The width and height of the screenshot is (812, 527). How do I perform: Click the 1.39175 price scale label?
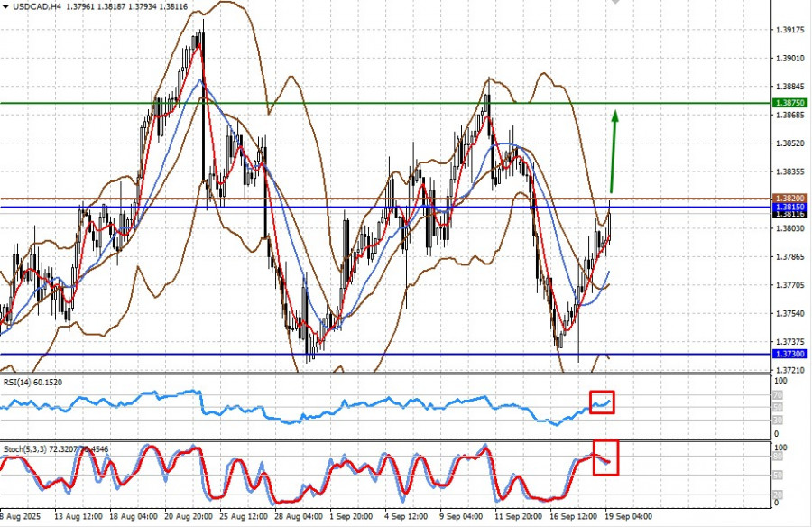(790, 30)
